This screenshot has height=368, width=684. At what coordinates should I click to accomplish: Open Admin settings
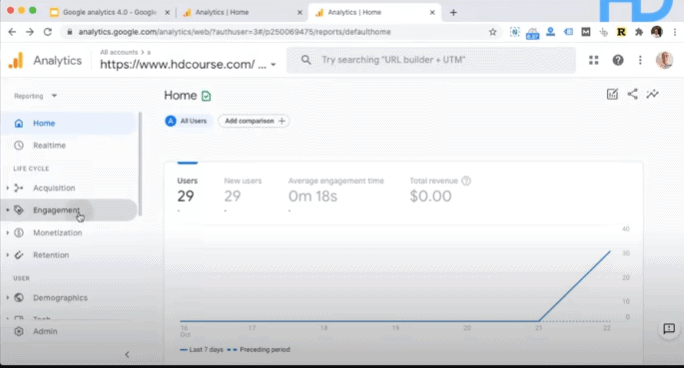point(45,331)
